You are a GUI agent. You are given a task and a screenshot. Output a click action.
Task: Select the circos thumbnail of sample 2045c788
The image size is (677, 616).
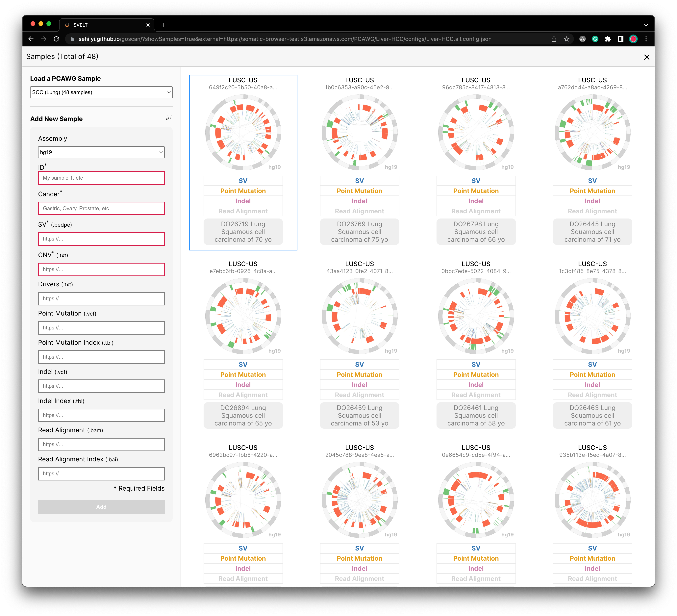(360, 500)
